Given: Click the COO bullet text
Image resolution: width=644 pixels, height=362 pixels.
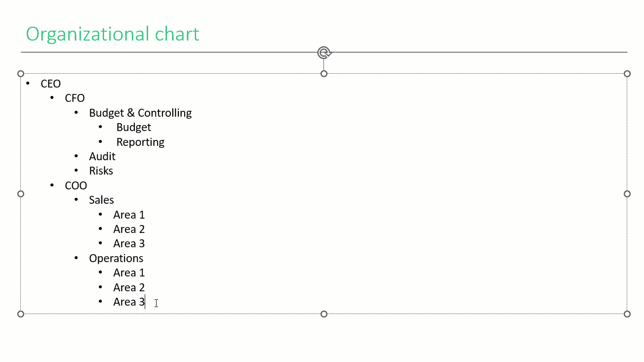Looking at the screenshot, I should tap(76, 185).
